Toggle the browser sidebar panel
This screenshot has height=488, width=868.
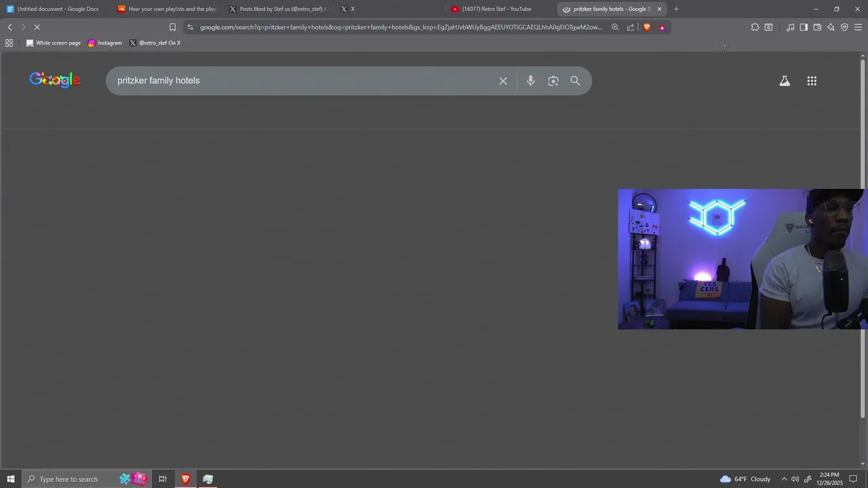[x=804, y=27]
